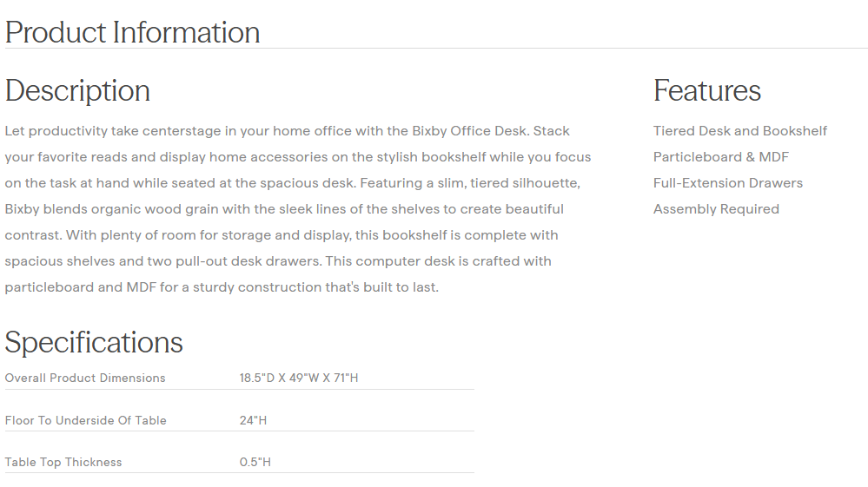The image size is (868, 487).
Task: Select the Tiered Desk and Bookshelf feature
Action: (739, 131)
